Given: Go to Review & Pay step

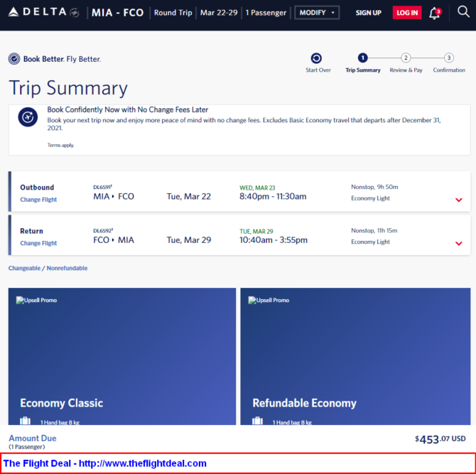Looking at the screenshot, I should tap(406, 58).
